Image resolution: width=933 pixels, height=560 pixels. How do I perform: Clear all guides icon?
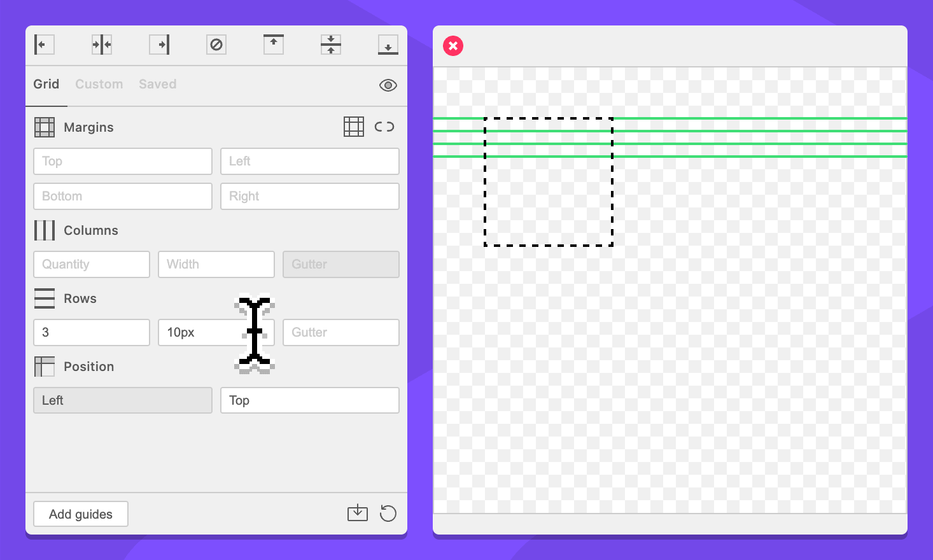[x=216, y=45]
